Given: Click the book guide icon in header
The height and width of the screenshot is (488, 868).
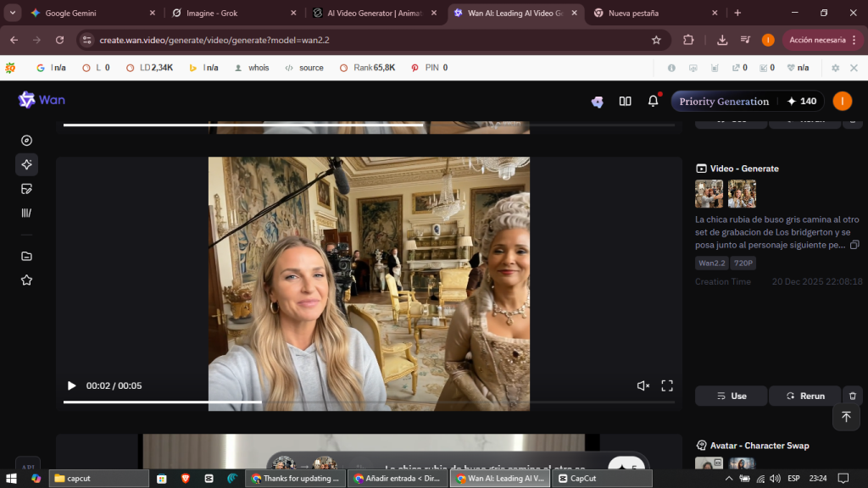Looking at the screenshot, I should 625,101.
